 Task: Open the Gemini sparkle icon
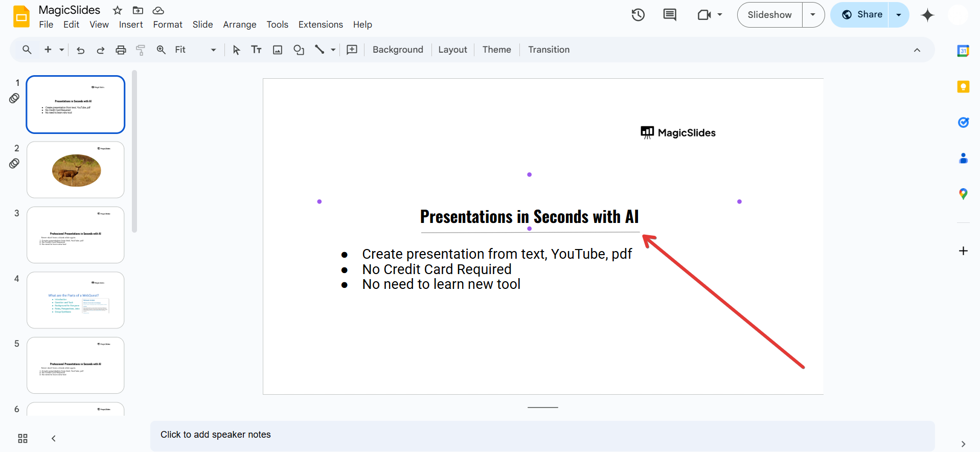927,15
